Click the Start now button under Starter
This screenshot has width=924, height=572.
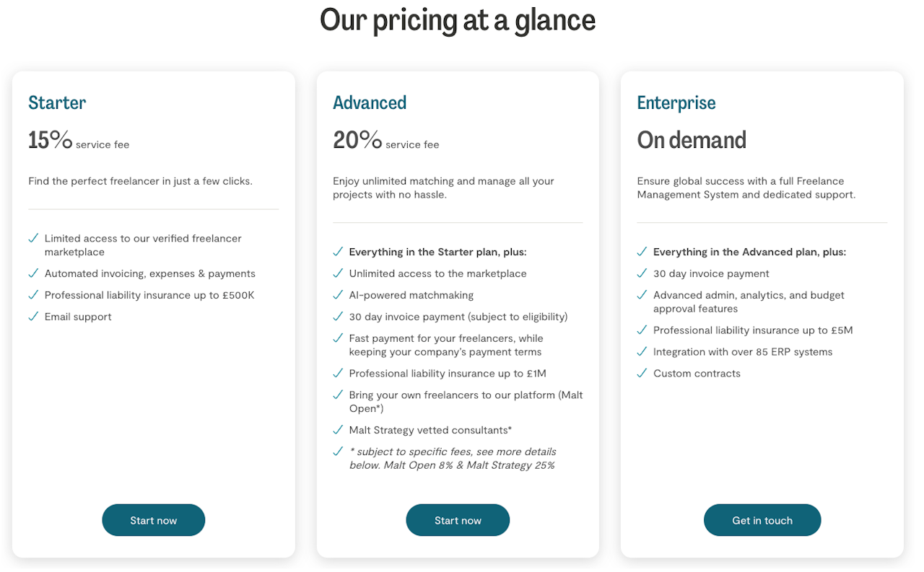pyautogui.click(x=153, y=520)
